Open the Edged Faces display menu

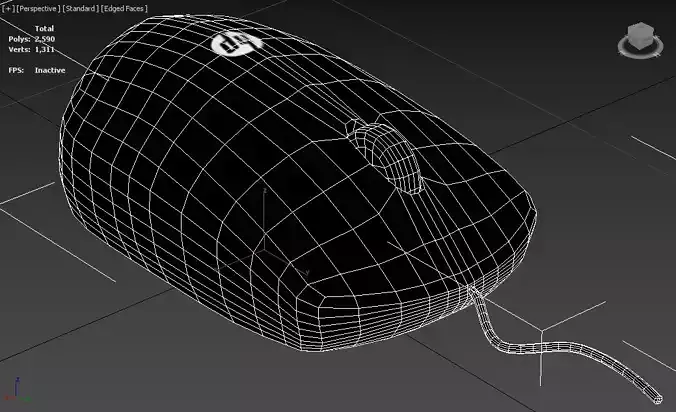[124, 9]
